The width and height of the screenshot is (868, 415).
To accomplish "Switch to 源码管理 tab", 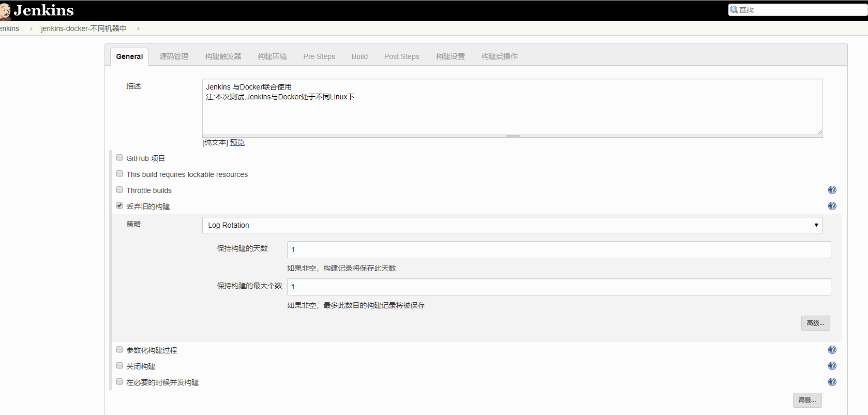I will (x=174, y=56).
